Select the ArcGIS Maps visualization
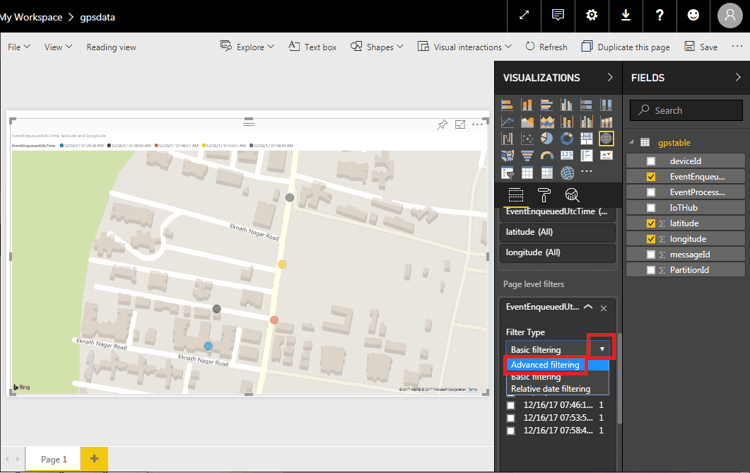The image size is (750, 473). coord(567,173)
